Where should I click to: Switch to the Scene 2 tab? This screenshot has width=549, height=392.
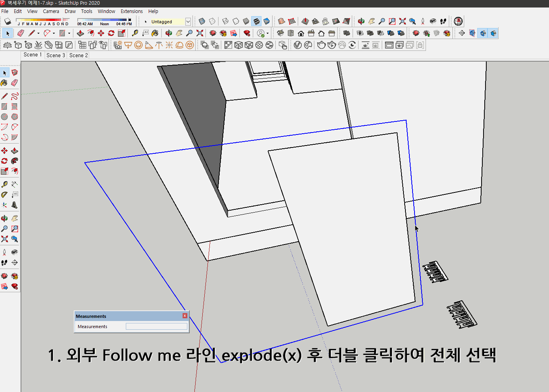pyautogui.click(x=78, y=55)
